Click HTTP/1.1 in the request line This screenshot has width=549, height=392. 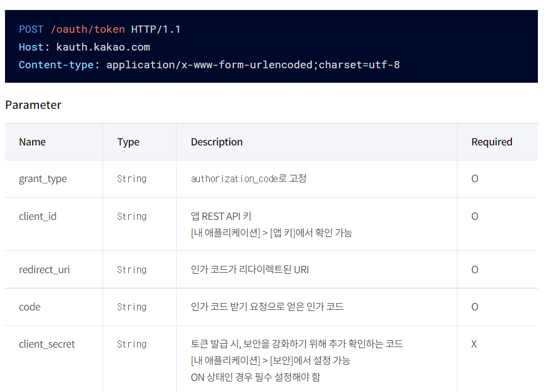[x=156, y=29]
